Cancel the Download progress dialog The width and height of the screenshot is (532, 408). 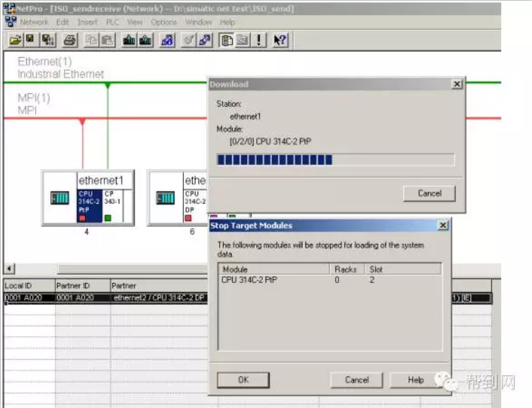(429, 193)
